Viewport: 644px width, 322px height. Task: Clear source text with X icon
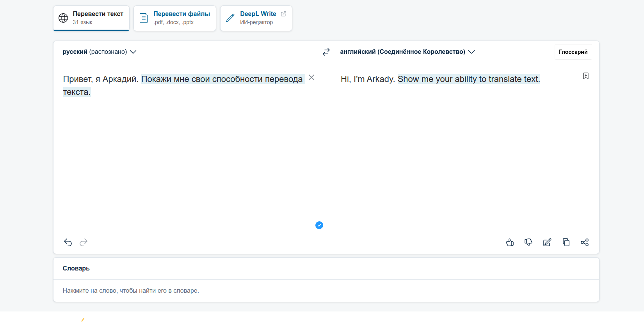pos(311,77)
